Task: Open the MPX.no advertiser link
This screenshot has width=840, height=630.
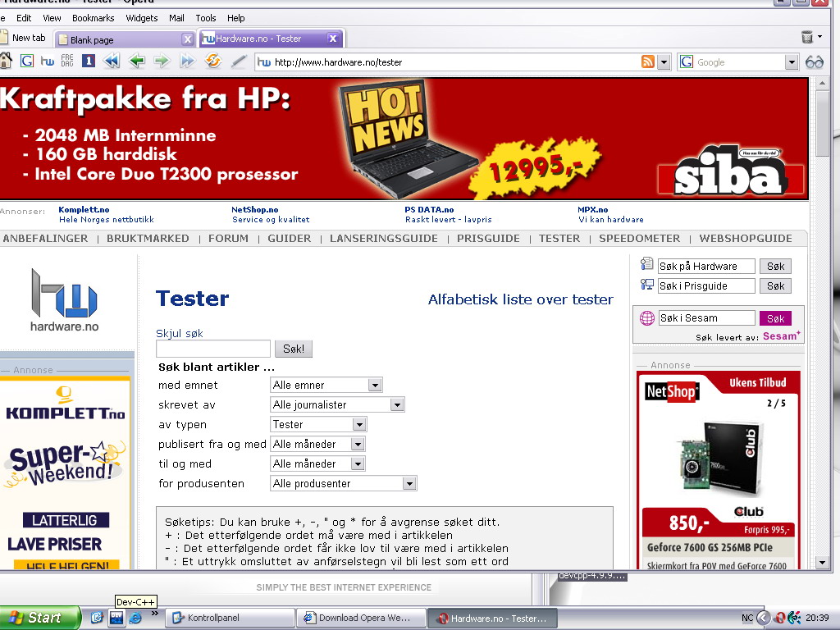Action: [592, 209]
